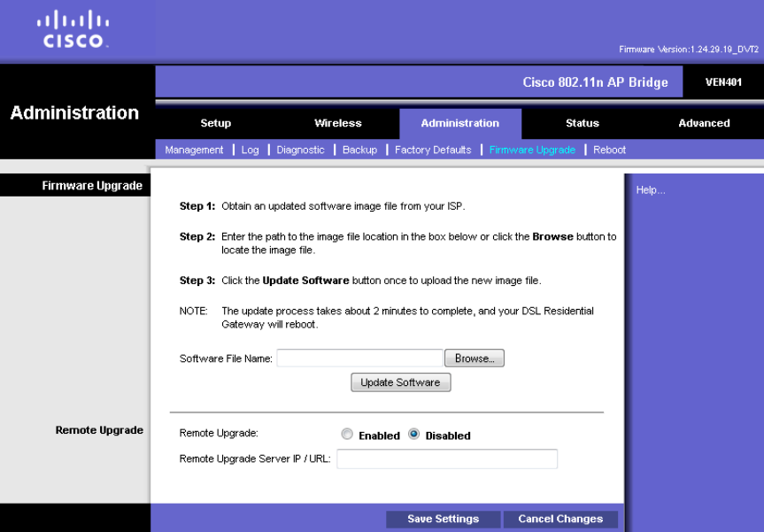
Task: Open the Management sub-tab
Action: pos(194,150)
